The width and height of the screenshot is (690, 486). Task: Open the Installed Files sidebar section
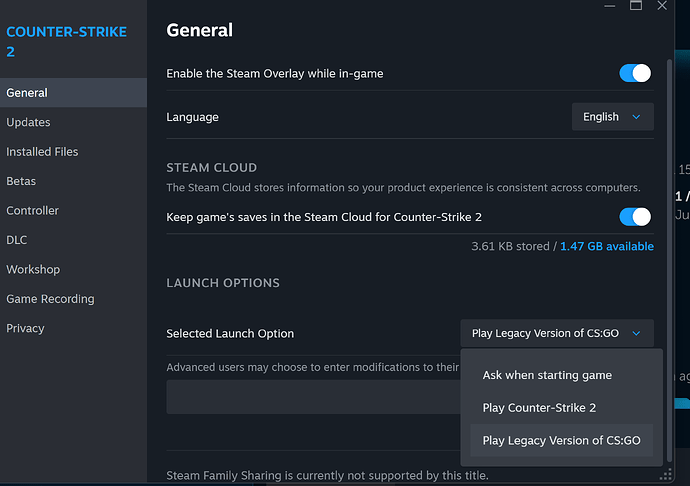73,152
